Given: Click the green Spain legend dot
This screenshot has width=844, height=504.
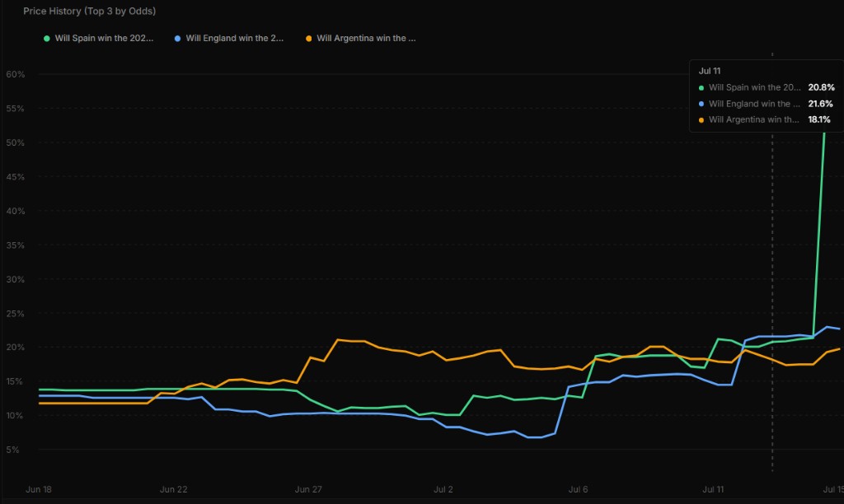Looking at the screenshot, I should click(47, 38).
